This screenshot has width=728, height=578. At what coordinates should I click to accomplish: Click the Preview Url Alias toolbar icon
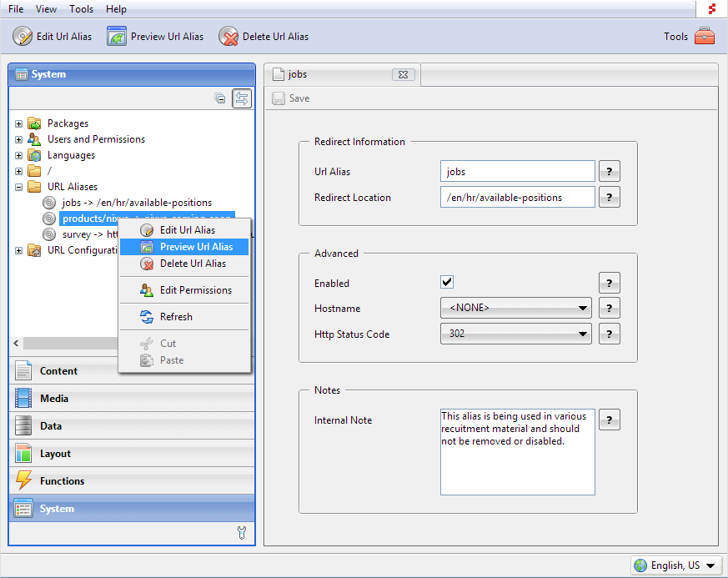pyautogui.click(x=117, y=37)
